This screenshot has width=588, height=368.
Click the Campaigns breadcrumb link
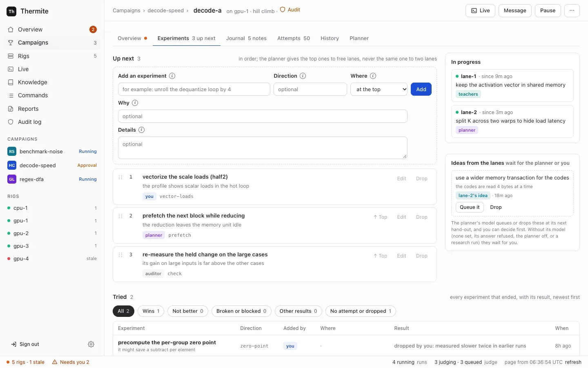pyautogui.click(x=126, y=11)
